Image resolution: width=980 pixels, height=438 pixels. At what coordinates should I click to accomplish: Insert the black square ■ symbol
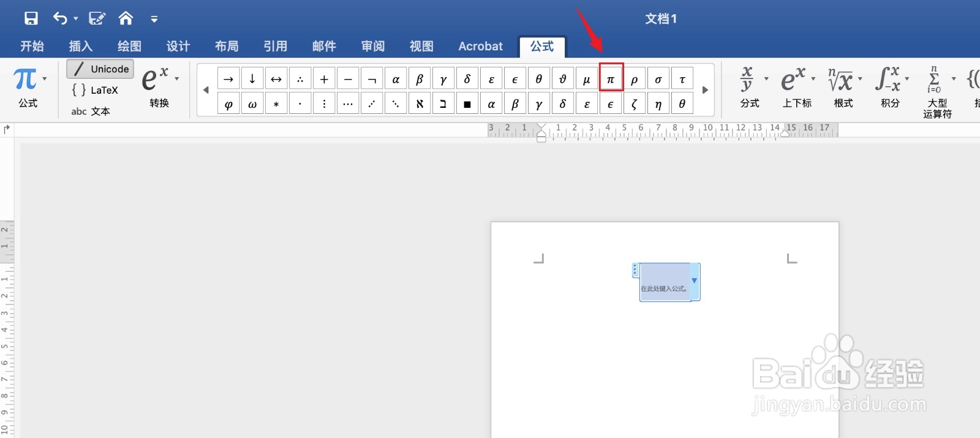tap(467, 104)
